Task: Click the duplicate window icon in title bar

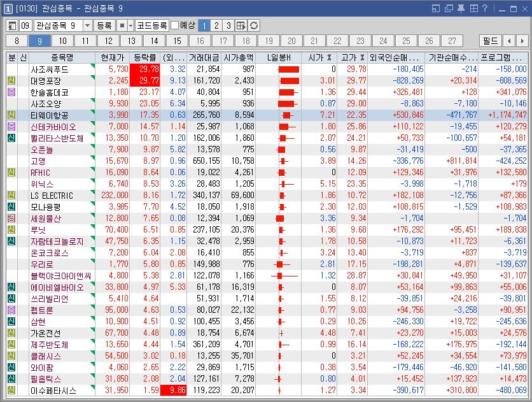Action: 449,8
